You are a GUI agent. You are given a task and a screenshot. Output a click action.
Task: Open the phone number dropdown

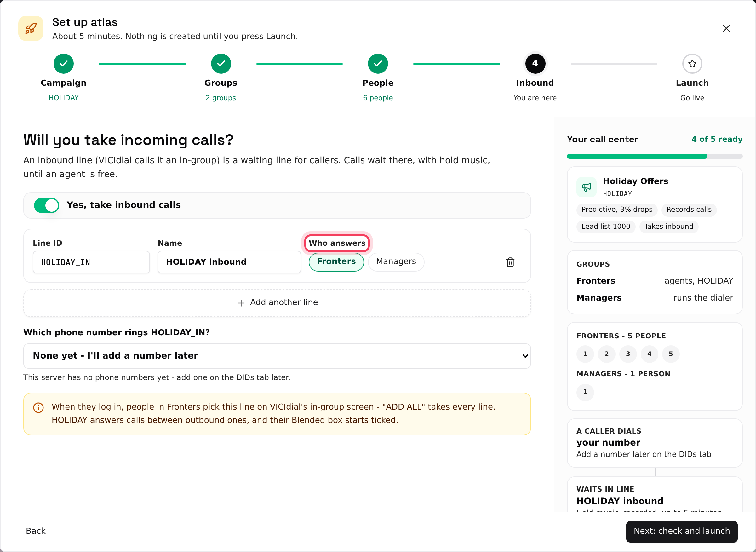[277, 356]
